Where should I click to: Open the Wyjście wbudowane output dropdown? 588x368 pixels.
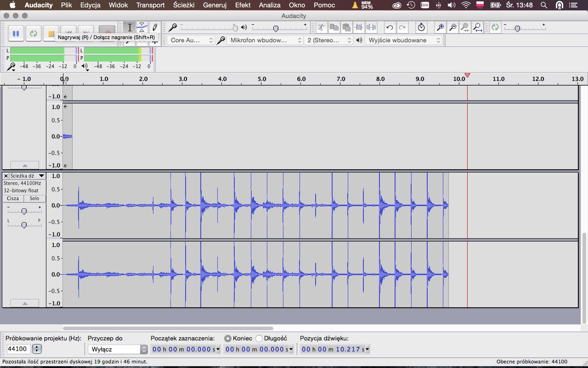tap(404, 40)
